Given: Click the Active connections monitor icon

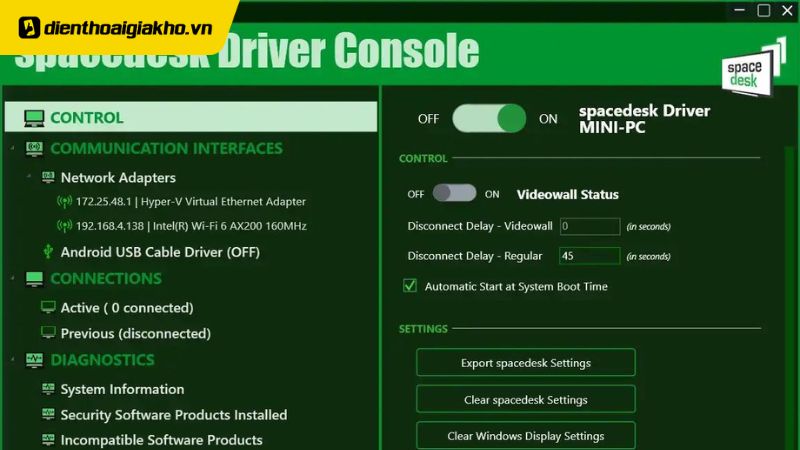Looking at the screenshot, I should (x=48, y=307).
